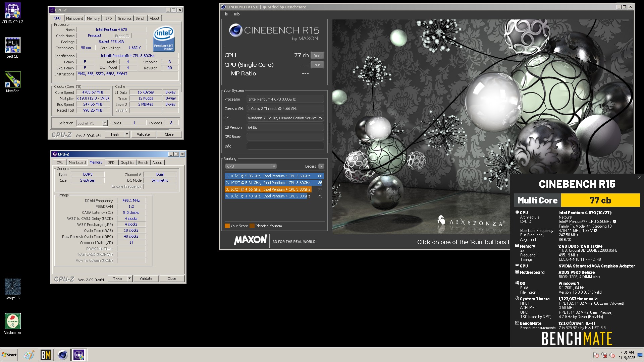Click the Identical System legend swatch

(252, 226)
